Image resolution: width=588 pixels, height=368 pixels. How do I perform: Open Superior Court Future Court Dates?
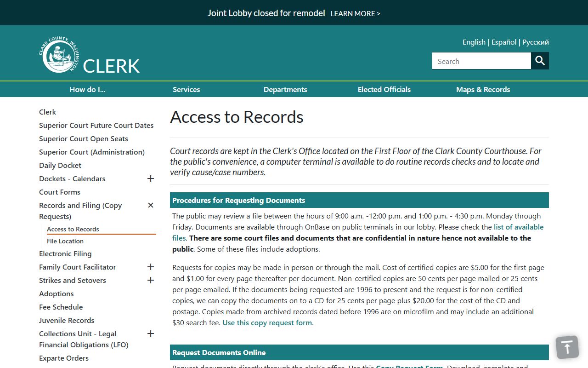click(96, 125)
